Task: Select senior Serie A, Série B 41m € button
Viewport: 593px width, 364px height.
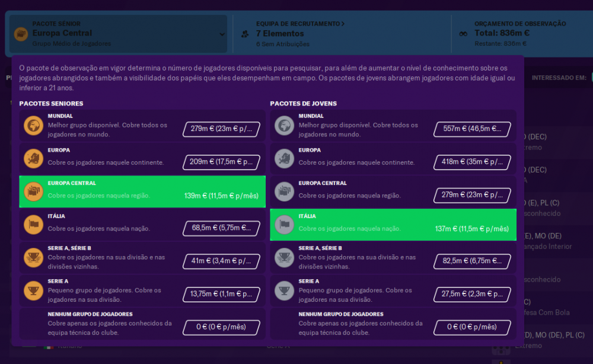Action: pyautogui.click(x=221, y=261)
